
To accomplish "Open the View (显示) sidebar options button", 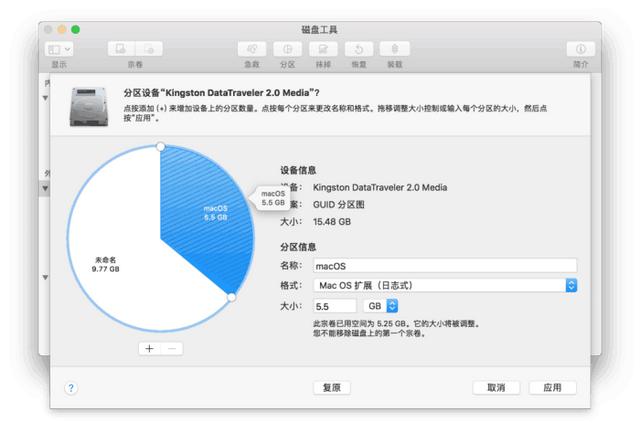I will (59, 49).
